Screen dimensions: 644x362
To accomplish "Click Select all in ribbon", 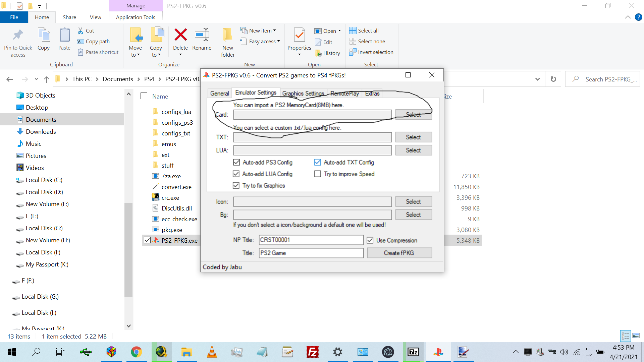I will click(364, 31).
